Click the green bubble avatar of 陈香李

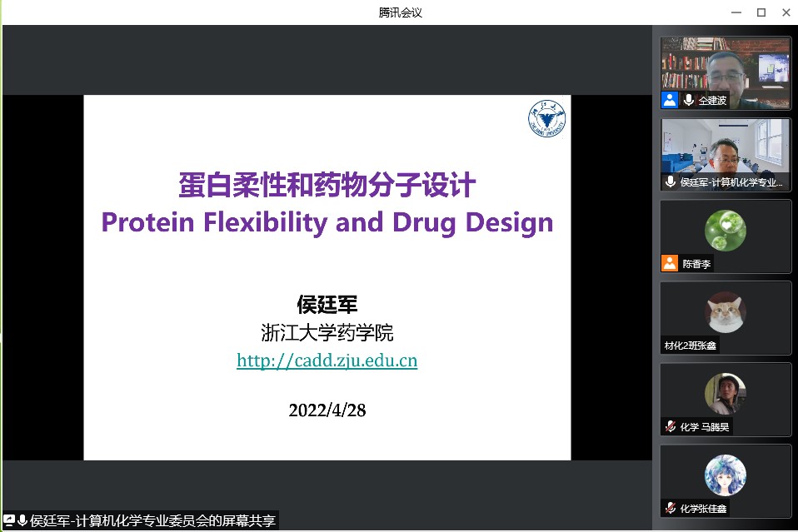click(x=726, y=230)
